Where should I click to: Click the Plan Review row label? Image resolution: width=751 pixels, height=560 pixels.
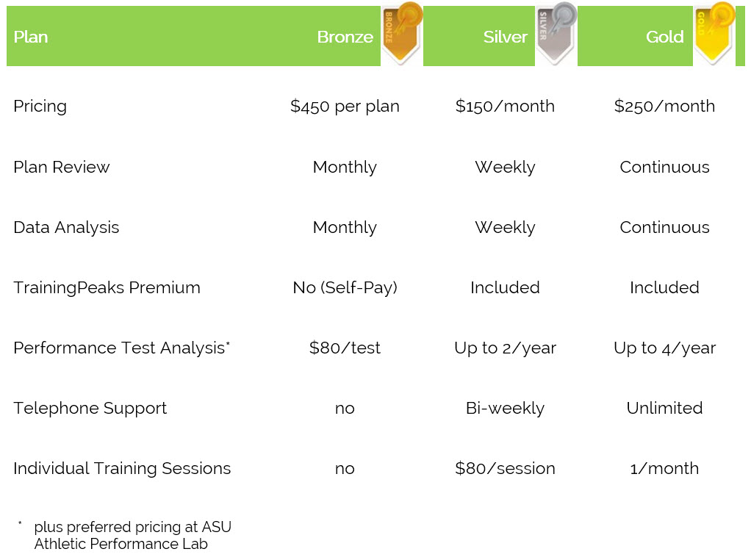[61, 167]
